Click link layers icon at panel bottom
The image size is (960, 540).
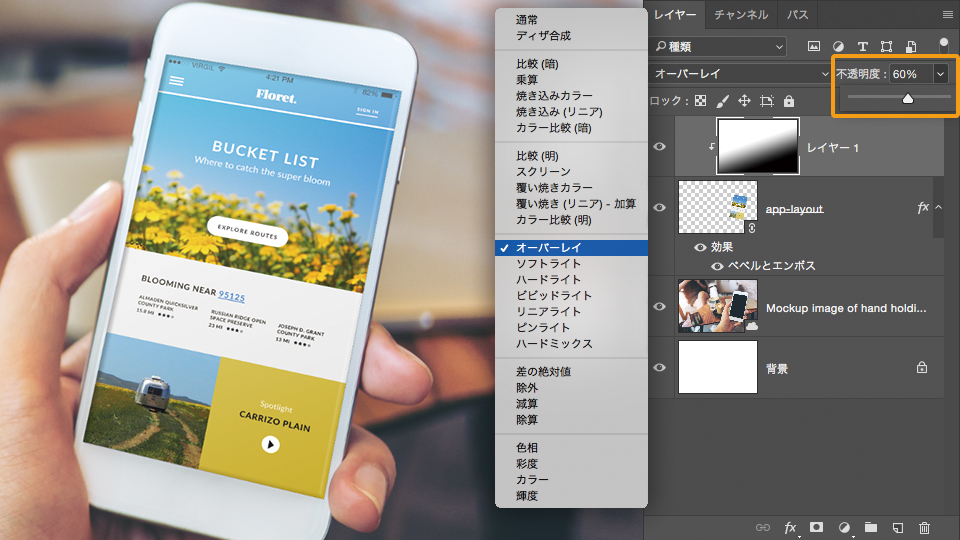tap(762, 527)
